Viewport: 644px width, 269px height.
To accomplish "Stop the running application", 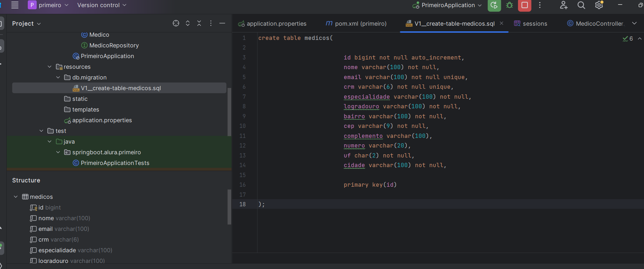I will click(x=525, y=5).
